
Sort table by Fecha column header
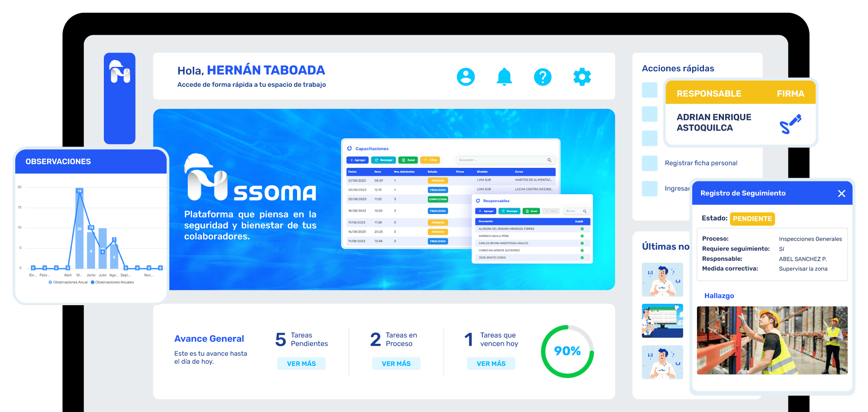[x=352, y=172]
